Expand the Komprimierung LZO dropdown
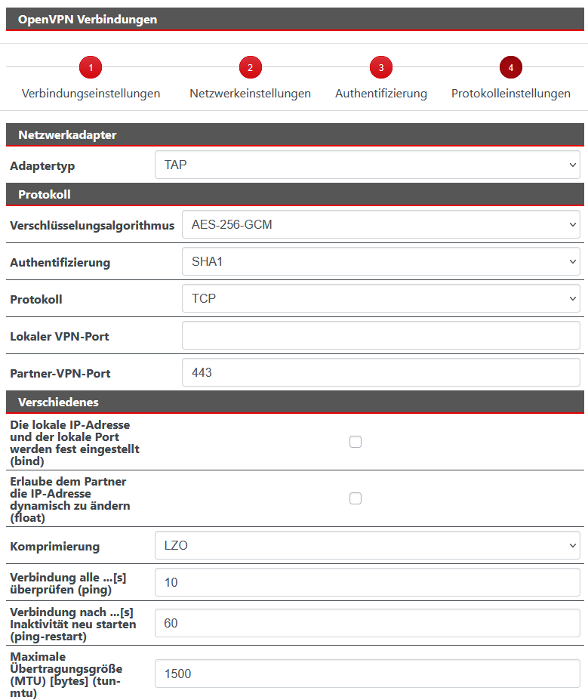 (367, 545)
